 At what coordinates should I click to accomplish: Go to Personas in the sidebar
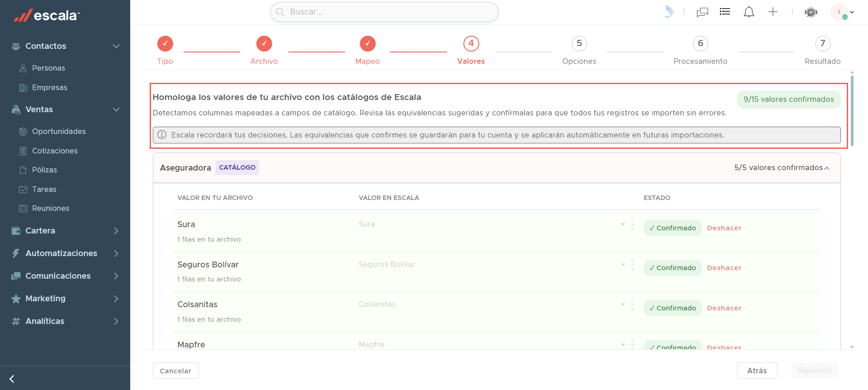[48, 68]
